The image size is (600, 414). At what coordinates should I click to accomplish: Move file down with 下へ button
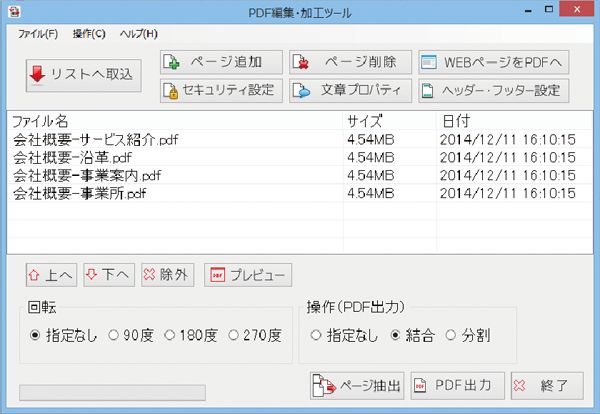click(x=107, y=275)
